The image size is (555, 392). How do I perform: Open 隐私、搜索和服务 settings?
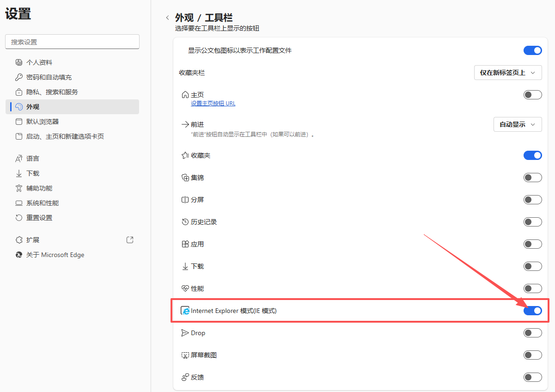pyautogui.click(x=72, y=92)
